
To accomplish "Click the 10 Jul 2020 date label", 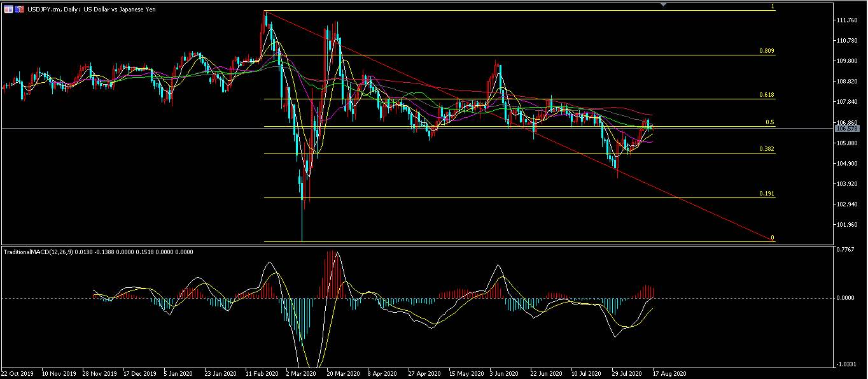I will pos(587,373).
